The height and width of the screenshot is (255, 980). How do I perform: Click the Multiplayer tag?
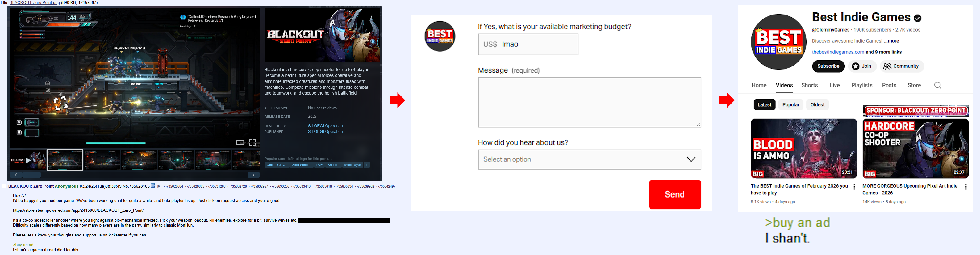pos(352,165)
